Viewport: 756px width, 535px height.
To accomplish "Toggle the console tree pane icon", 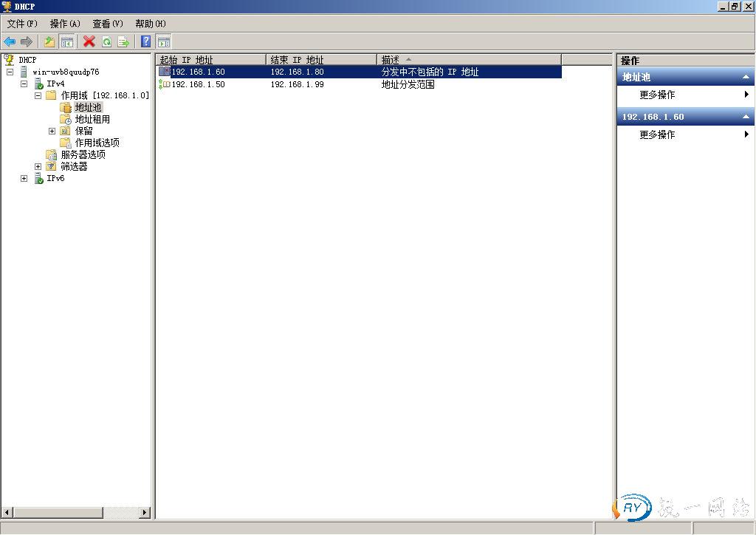I will click(67, 41).
